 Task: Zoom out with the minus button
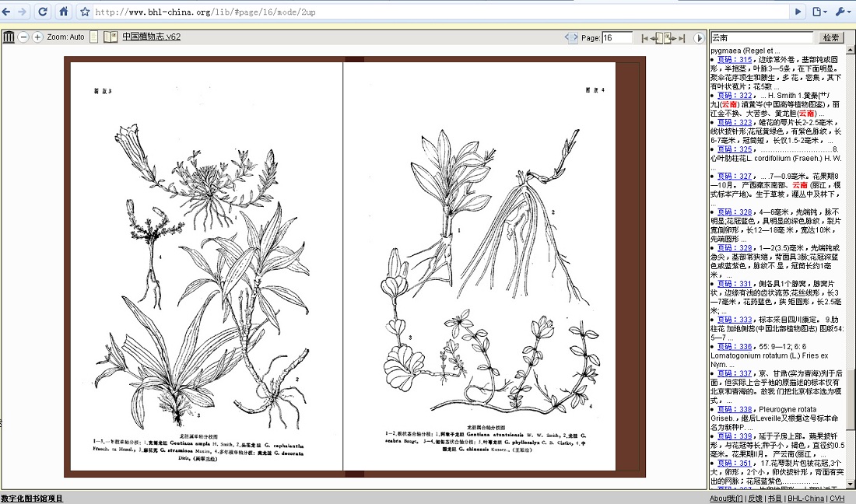point(23,37)
